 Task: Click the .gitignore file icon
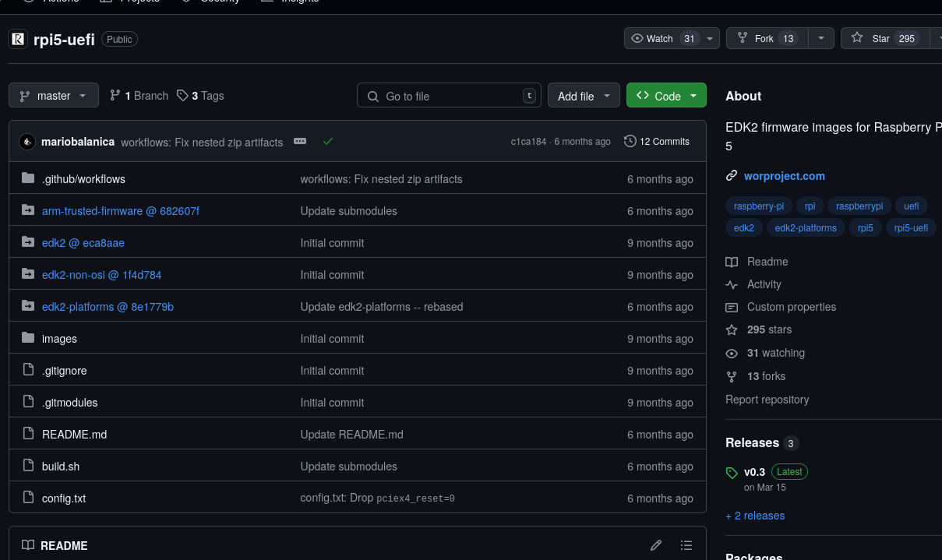click(28, 370)
